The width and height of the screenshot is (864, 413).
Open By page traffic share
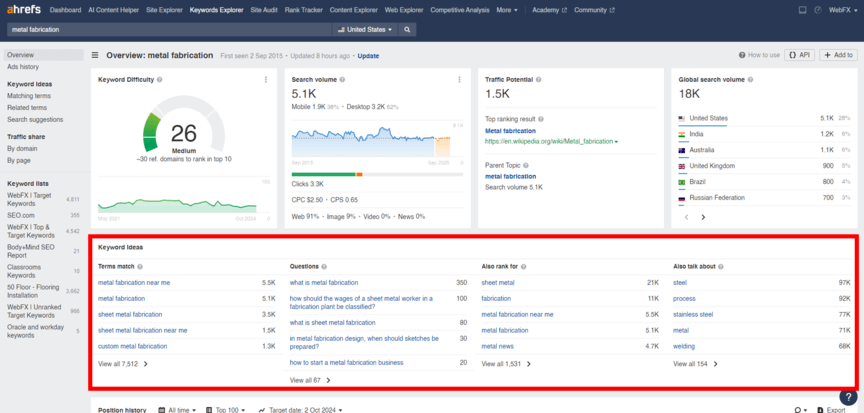[x=19, y=161]
